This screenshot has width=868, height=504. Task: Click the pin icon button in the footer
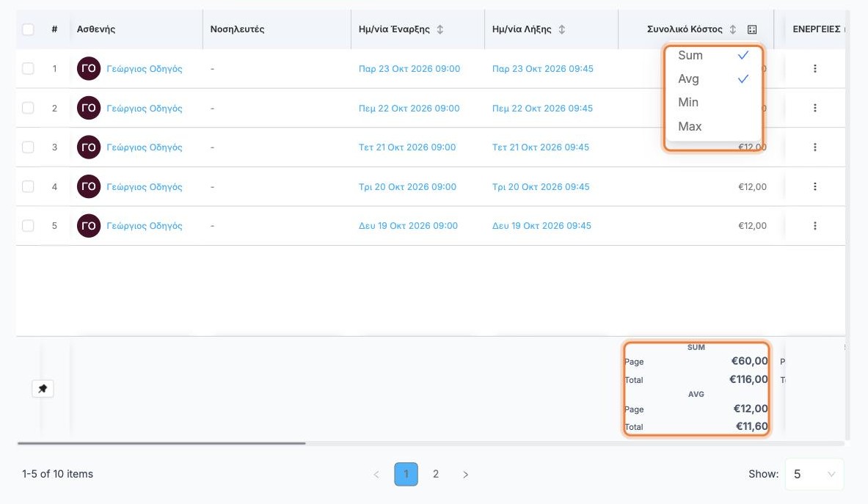click(x=43, y=388)
